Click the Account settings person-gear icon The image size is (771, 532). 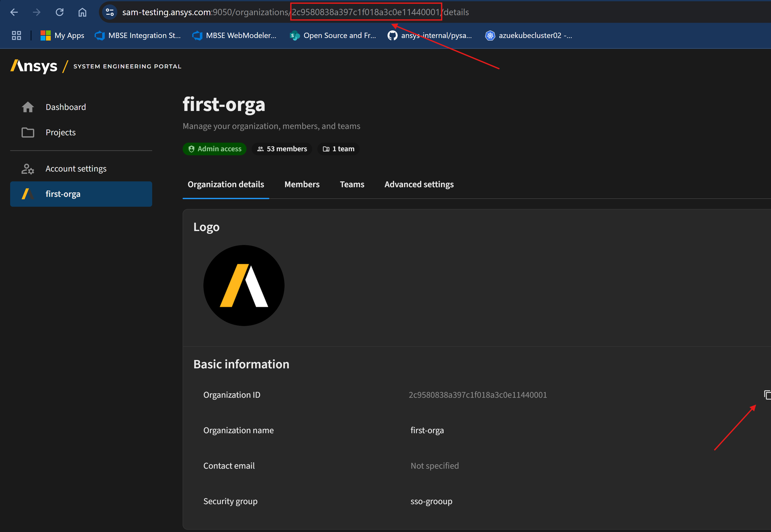click(x=28, y=169)
